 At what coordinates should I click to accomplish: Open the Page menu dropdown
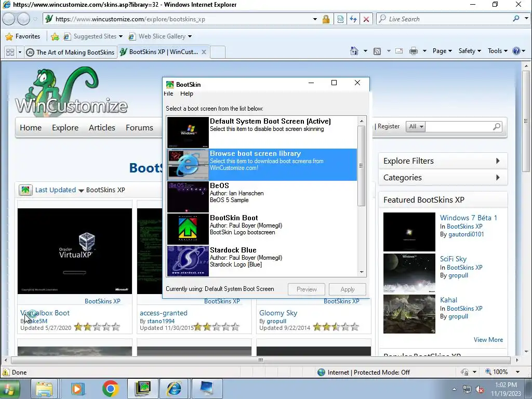442,51
